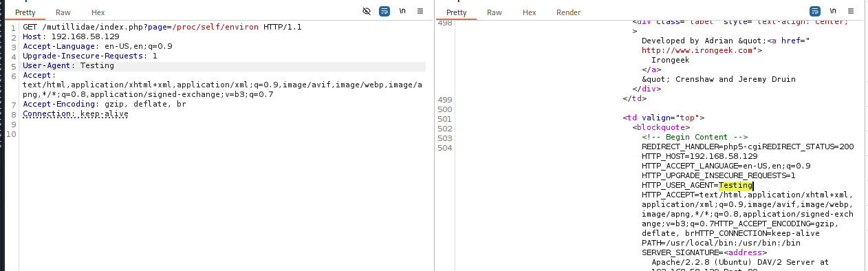
Task: Click the Apache/2.2.8 (Ubuntu) DAV/2 line
Action: pyautogui.click(x=740, y=262)
